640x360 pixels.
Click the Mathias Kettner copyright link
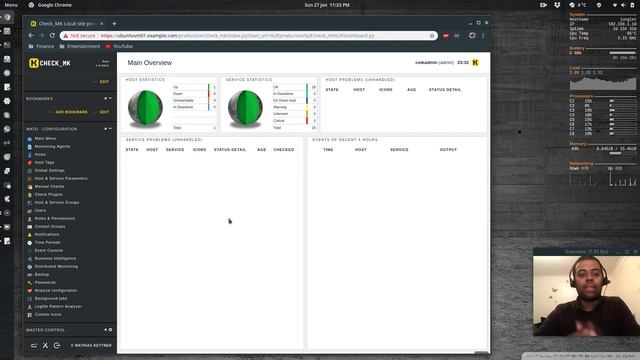pos(91,345)
